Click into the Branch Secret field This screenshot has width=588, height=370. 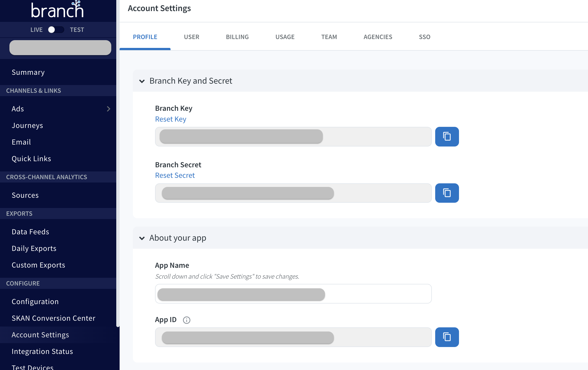click(293, 193)
